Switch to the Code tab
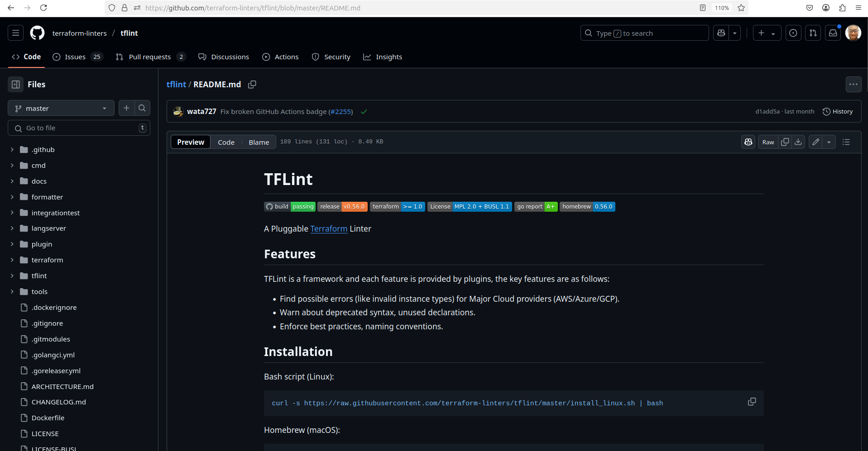This screenshot has height=451, width=868. [26, 57]
